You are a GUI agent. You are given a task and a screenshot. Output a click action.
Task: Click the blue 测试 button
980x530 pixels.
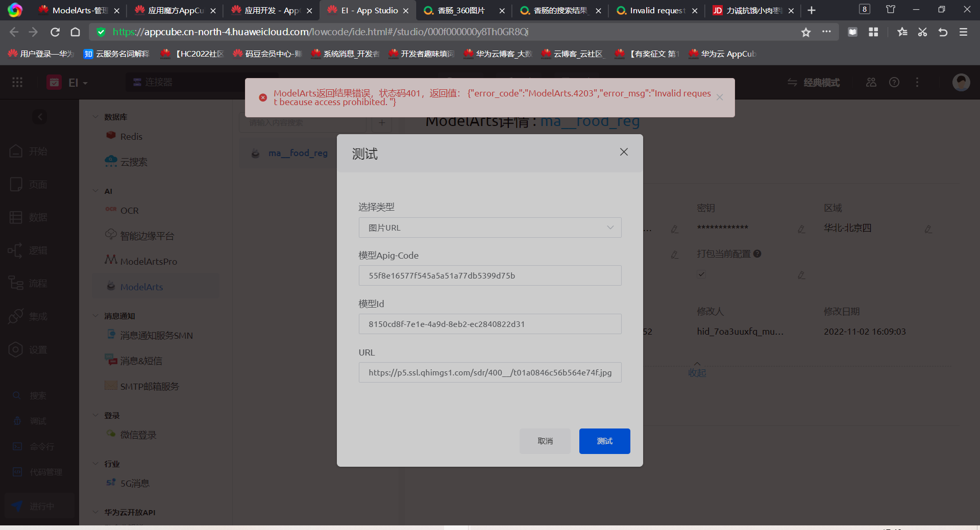point(605,441)
